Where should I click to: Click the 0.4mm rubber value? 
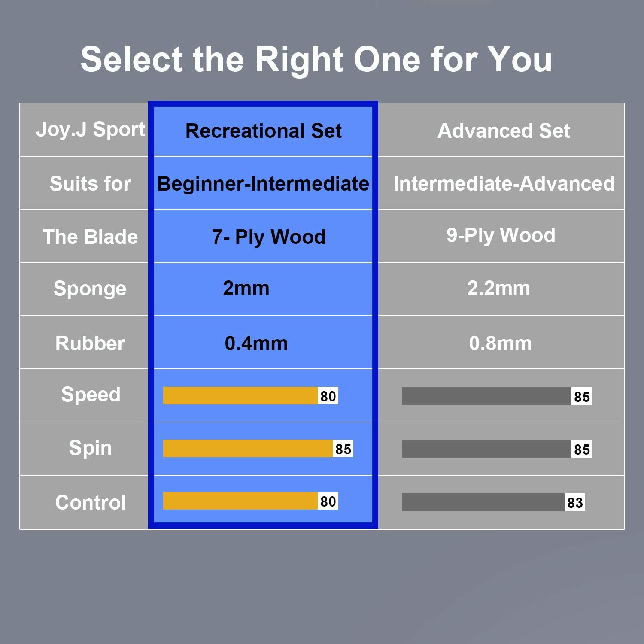click(x=256, y=343)
